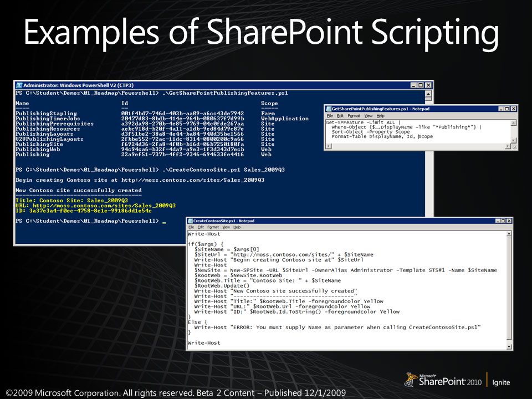Click scroll-left arrow in GetSharePointPublishingFeatures Notepad
The height and width of the screenshot is (399, 532).
click(x=329, y=146)
